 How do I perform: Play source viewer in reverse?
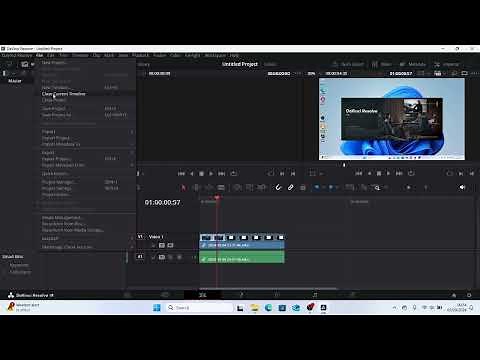[x=192, y=174]
